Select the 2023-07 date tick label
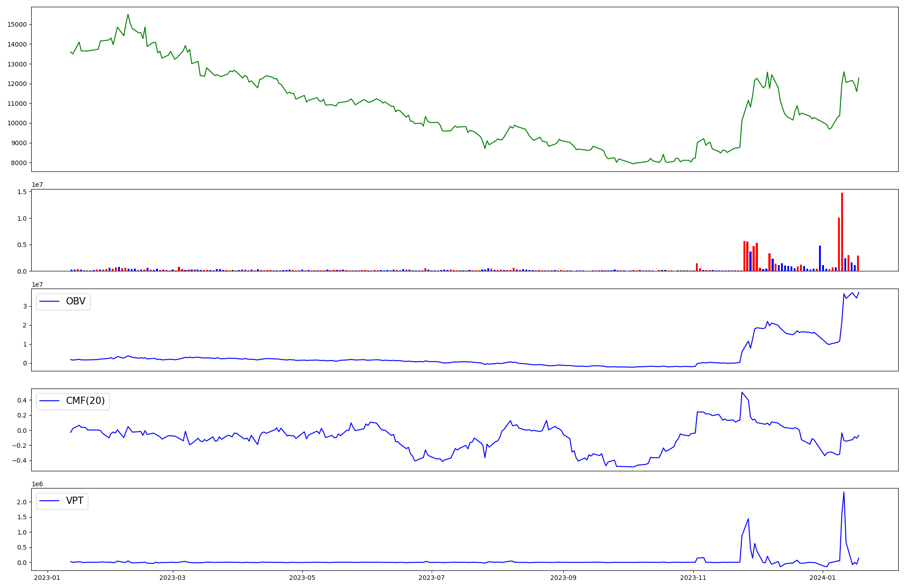 click(432, 578)
